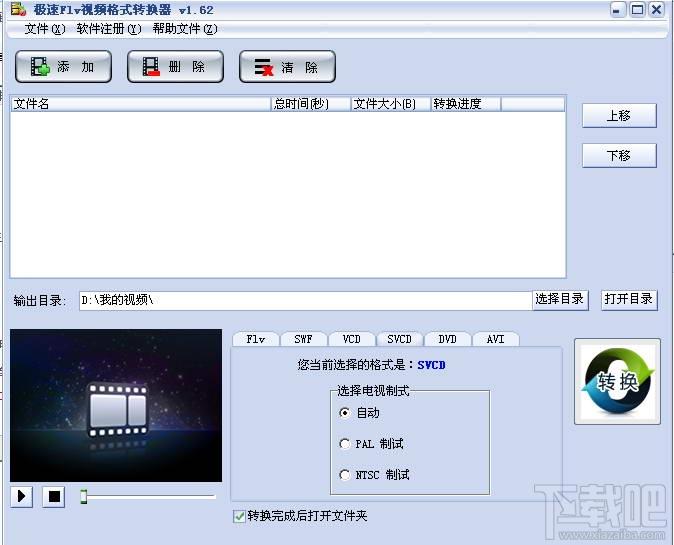Switch to the Flv format tab
This screenshot has width=674, height=545.
tap(256, 339)
